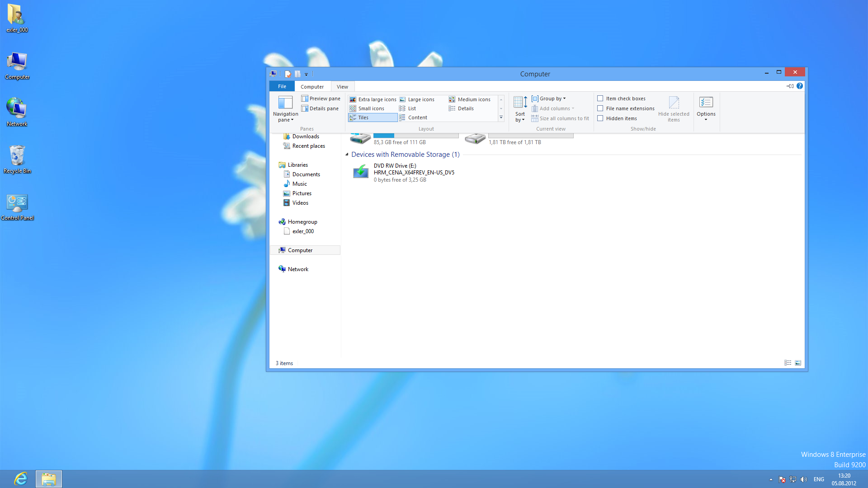Expand the layout gallery more arrow
The image size is (868, 488).
coord(501,117)
